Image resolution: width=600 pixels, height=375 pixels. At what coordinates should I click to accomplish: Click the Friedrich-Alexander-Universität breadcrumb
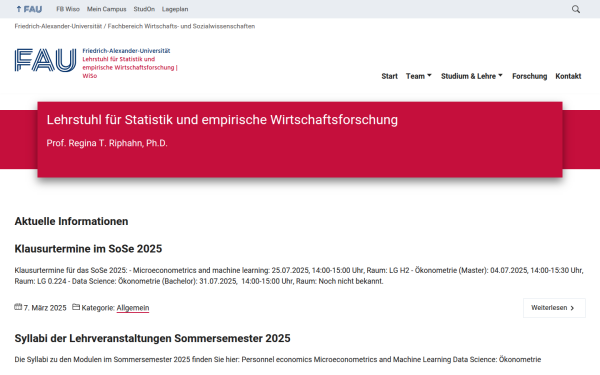coord(58,26)
